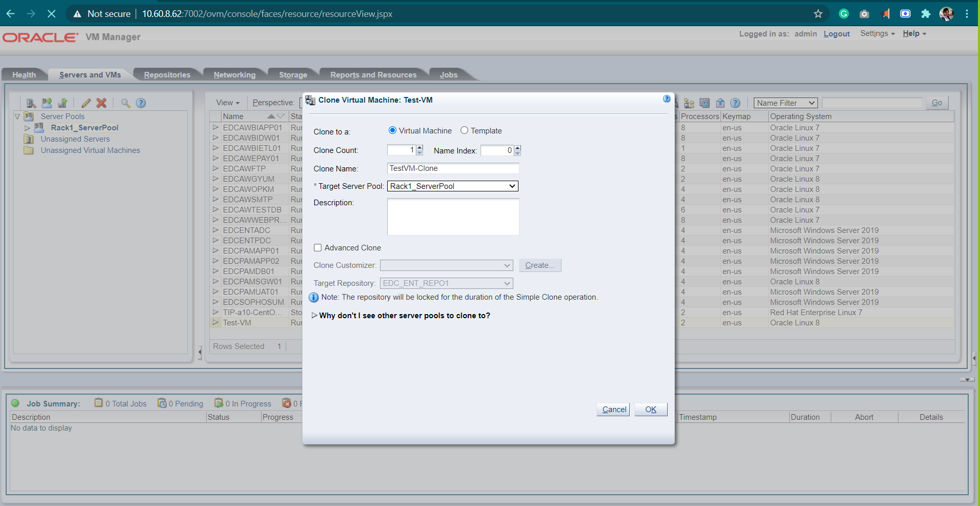Open the Help dropdown menu
Image resolution: width=980 pixels, height=506 pixels.
click(x=914, y=33)
